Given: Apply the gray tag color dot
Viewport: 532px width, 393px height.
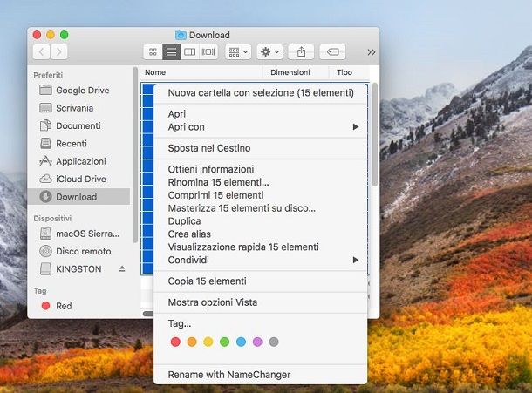Looking at the screenshot, I should (x=274, y=342).
